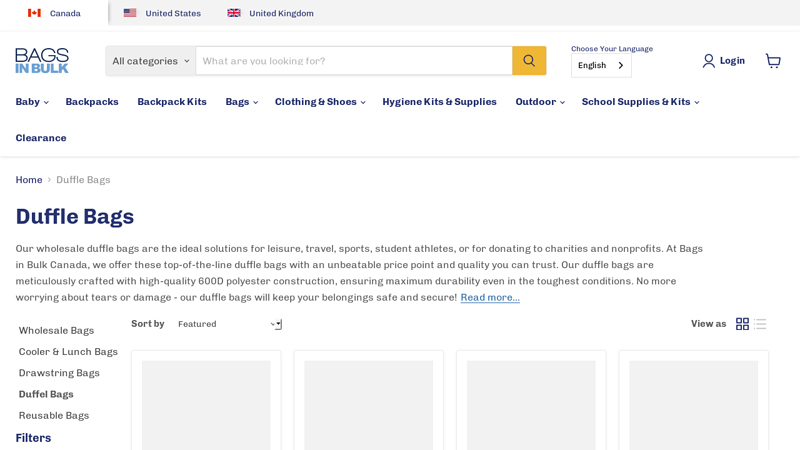800x450 pixels.
Task: Choose the United Kingdom flag store
Action: pos(270,13)
